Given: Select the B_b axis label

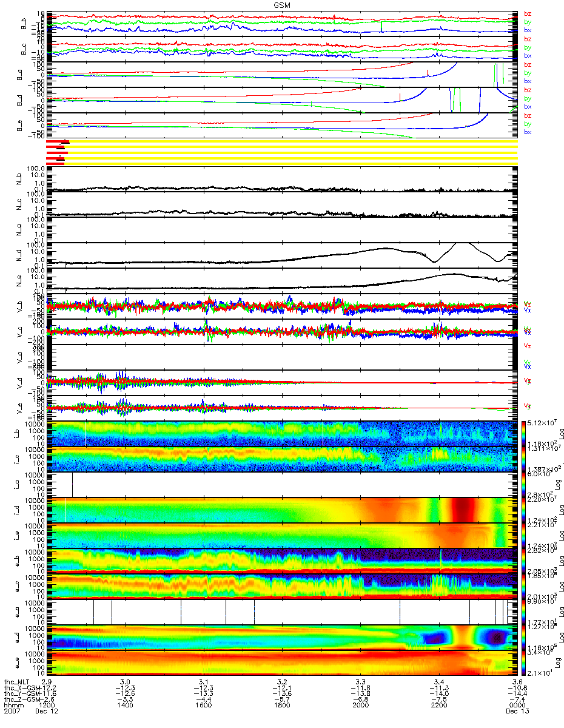Looking at the screenshot, I should [x=25, y=24].
